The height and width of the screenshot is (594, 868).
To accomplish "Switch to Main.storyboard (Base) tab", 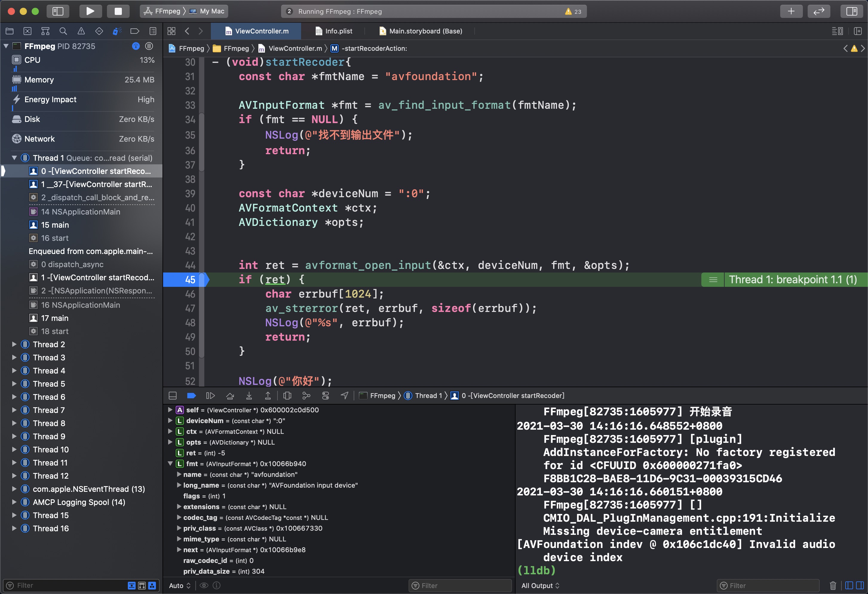I will tap(421, 31).
